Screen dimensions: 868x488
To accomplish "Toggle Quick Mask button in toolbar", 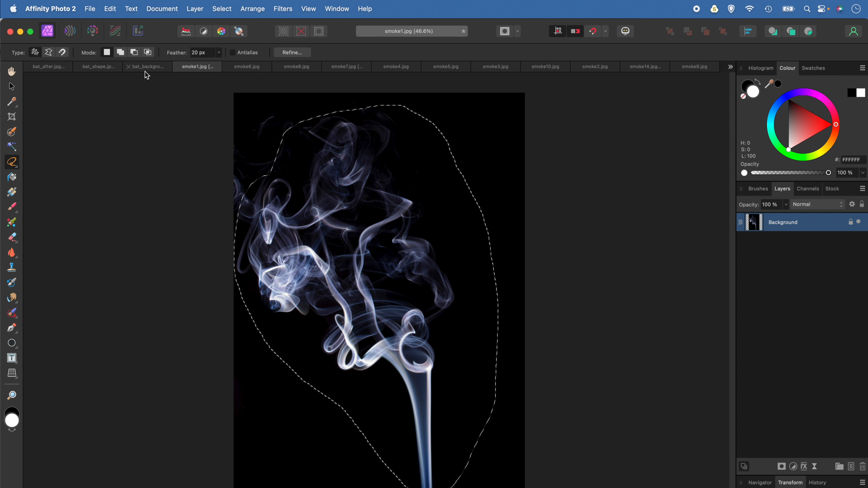I will click(504, 31).
